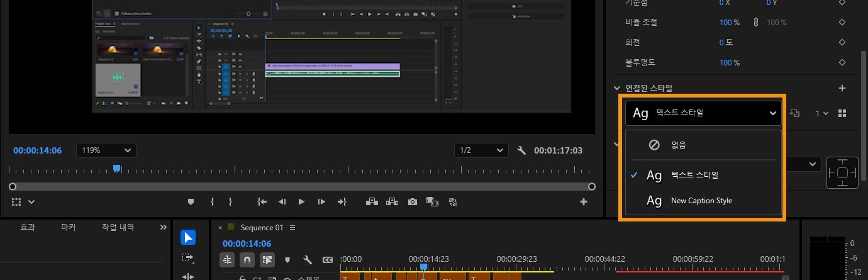The height and width of the screenshot is (280, 868).
Task: Select the Selection tool arrow
Action: 188,237
